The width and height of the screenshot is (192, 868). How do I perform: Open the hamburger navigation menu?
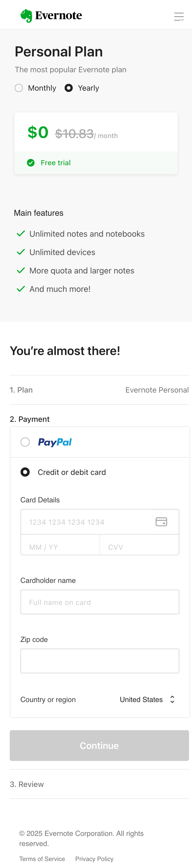[x=179, y=15]
